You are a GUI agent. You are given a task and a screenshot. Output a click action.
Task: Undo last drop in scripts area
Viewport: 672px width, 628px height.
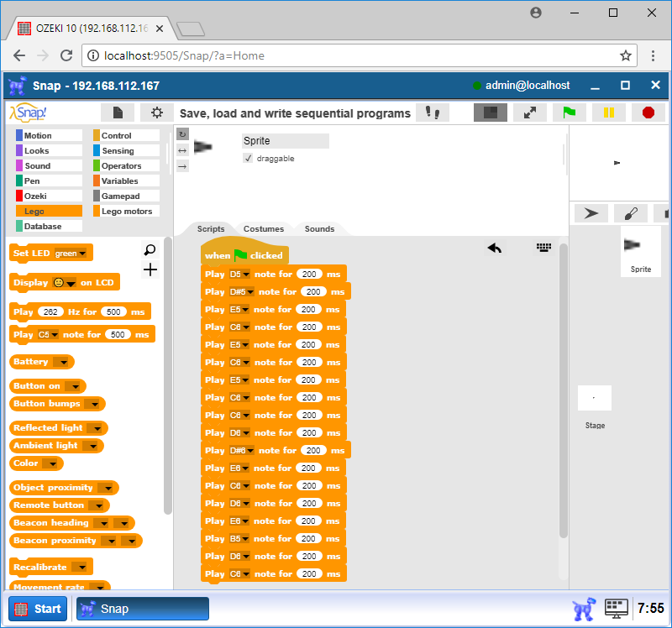pyautogui.click(x=495, y=248)
